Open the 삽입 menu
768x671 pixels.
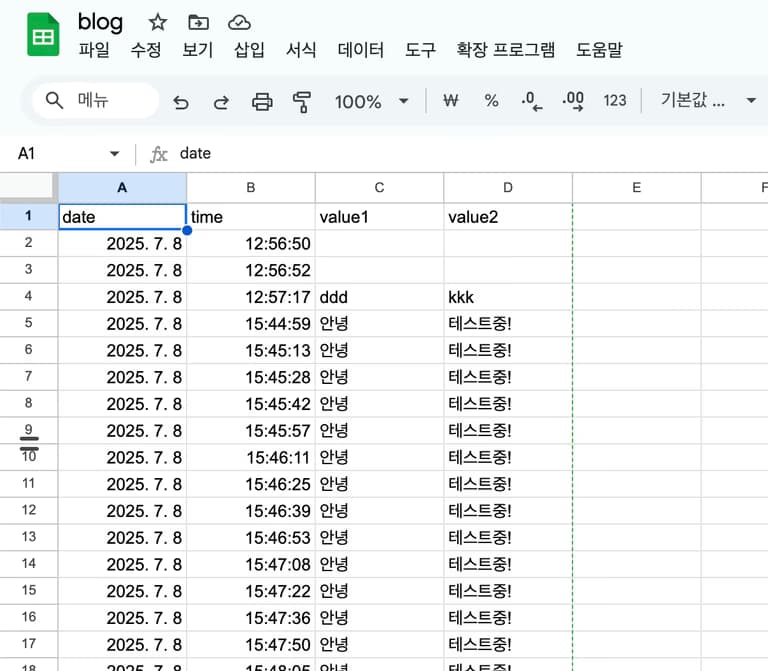[249, 50]
